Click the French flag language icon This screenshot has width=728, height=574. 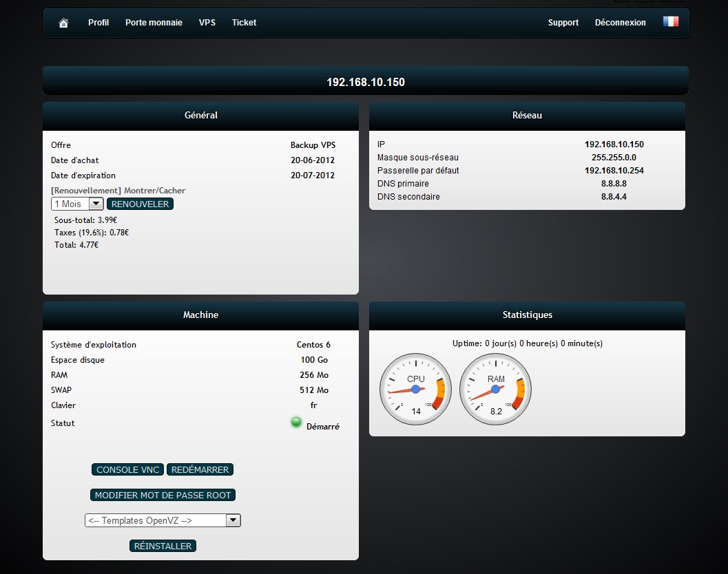pos(670,22)
